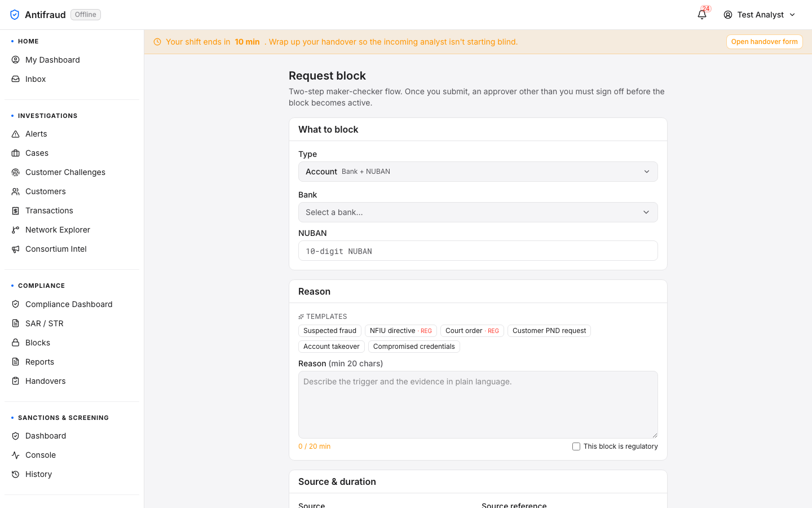The width and height of the screenshot is (812, 508).
Task: Apply the 'Suspected fraud' template
Action: [330, 331]
